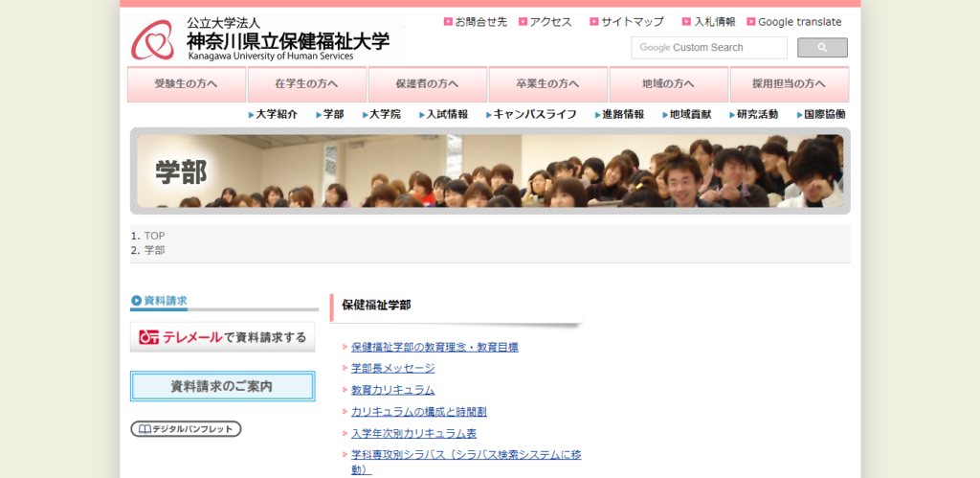Open the キャンパスライフ menu item
The image size is (980, 478).
(x=531, y=115)
